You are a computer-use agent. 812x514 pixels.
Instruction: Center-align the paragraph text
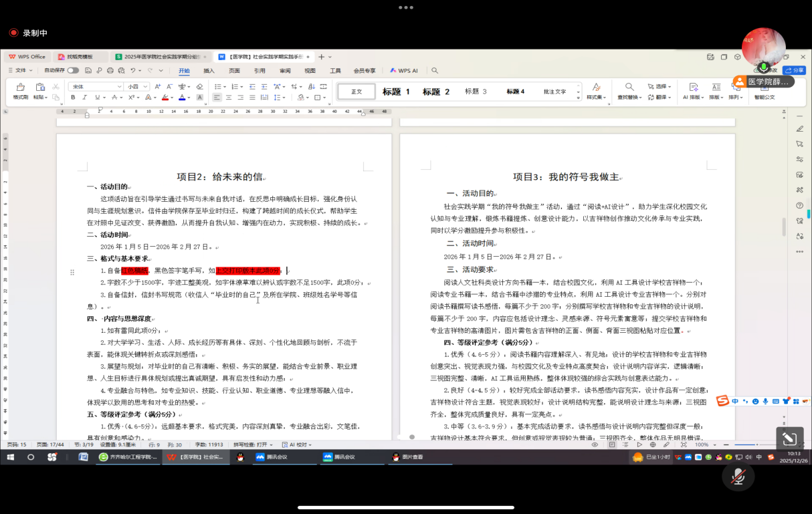click(229, 98)
